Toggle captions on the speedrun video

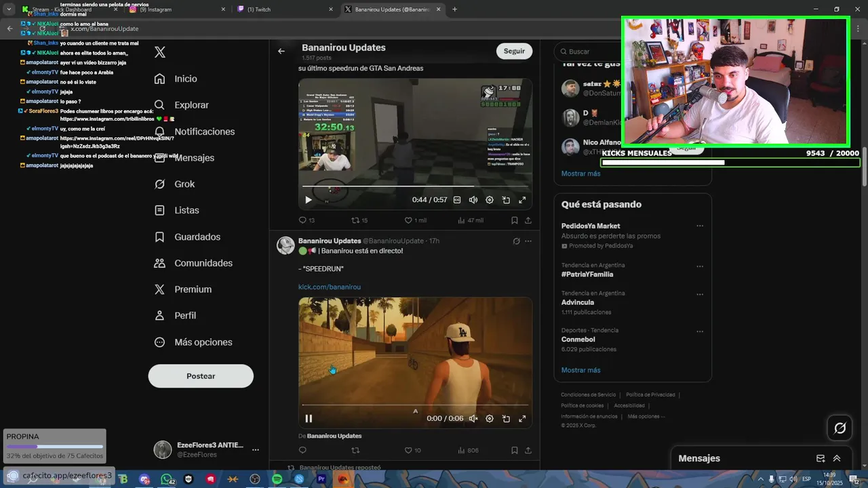pyautogui.click(x=457, y=200)
